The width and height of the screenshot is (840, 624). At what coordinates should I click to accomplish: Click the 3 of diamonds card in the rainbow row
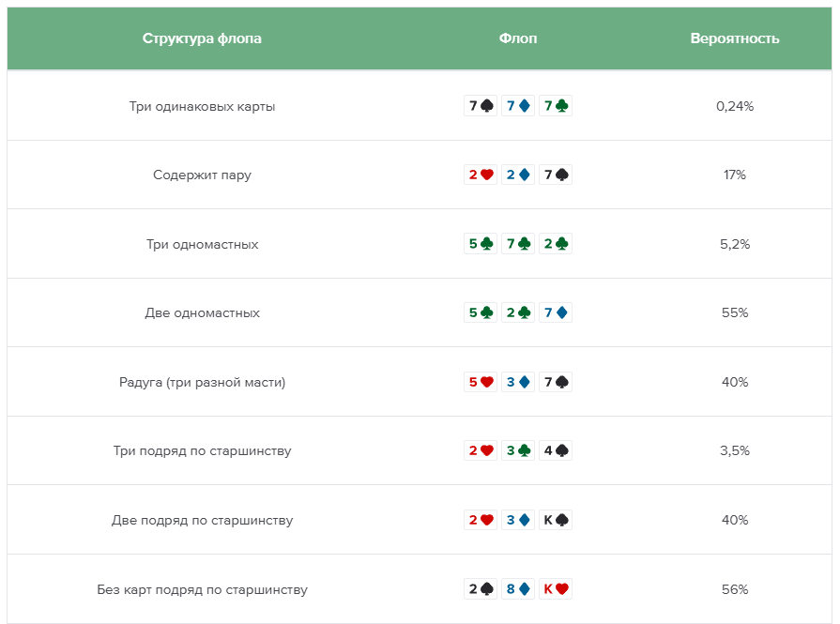518,382
